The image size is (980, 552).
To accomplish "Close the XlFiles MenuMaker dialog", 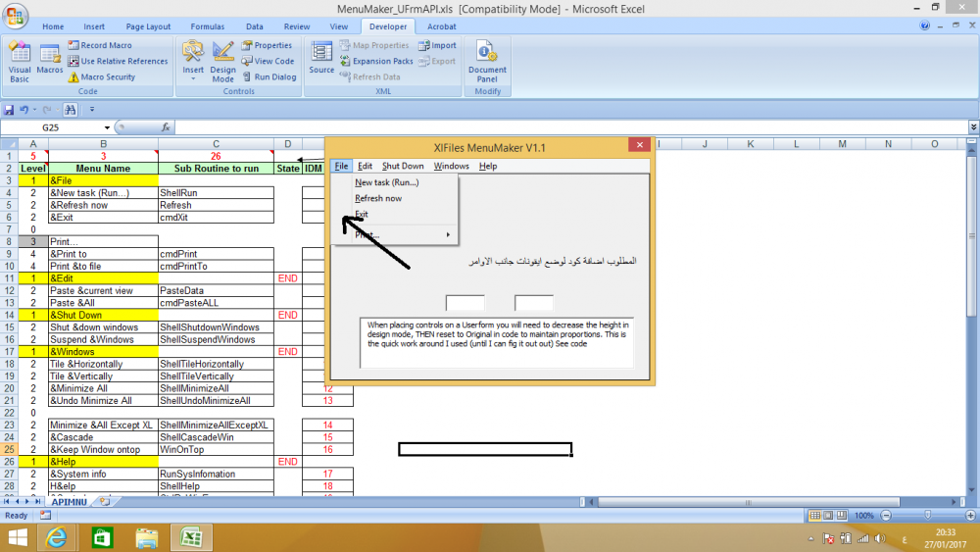I will pos(639,145).
